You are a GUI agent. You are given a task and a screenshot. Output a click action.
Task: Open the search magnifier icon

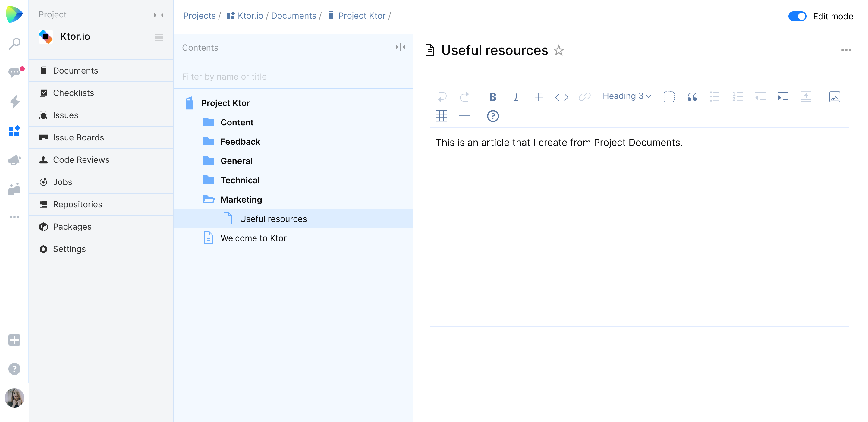point(14,43)
